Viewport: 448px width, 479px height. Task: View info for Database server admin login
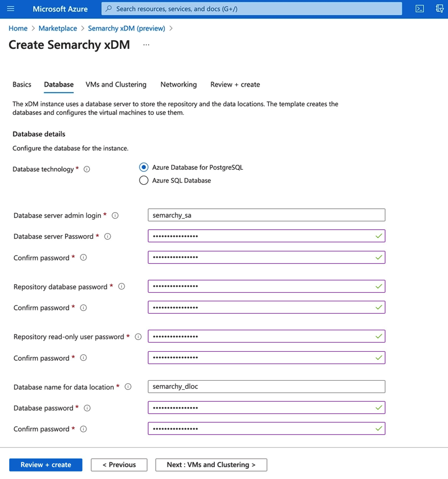coord(114,215)
